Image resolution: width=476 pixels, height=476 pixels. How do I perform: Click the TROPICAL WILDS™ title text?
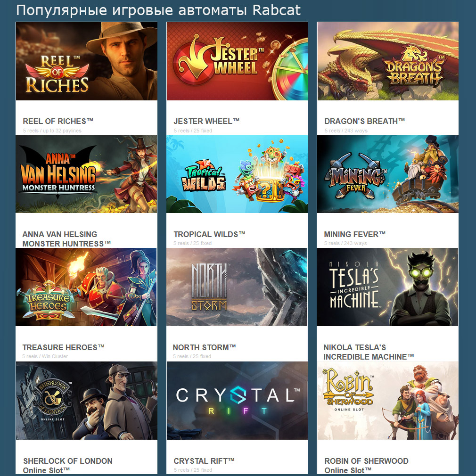[209, 234]
